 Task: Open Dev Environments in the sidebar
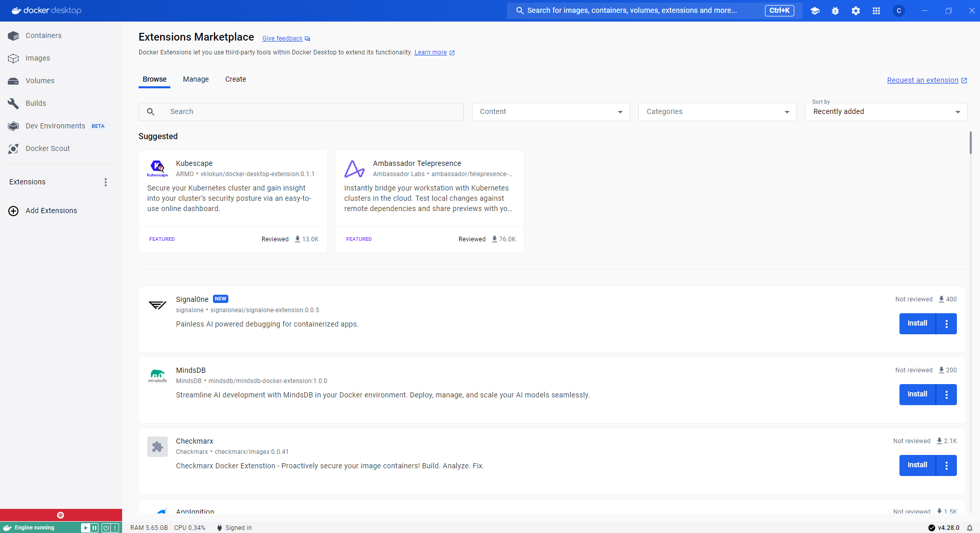[61, 126]
